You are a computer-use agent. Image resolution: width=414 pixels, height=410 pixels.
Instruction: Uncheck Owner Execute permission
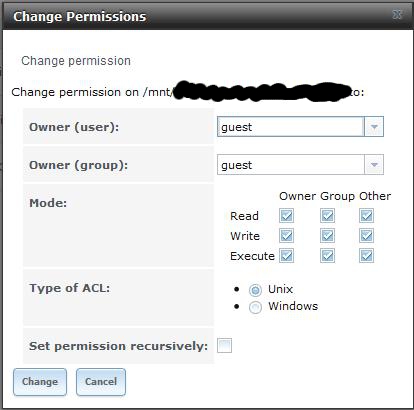point(286,256)
